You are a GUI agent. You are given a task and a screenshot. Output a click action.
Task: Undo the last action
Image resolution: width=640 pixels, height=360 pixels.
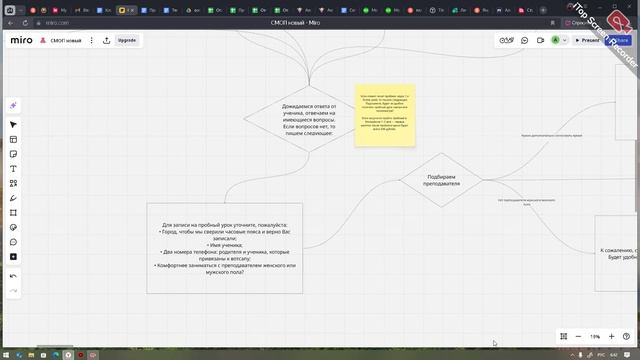[x=13, y=276]
